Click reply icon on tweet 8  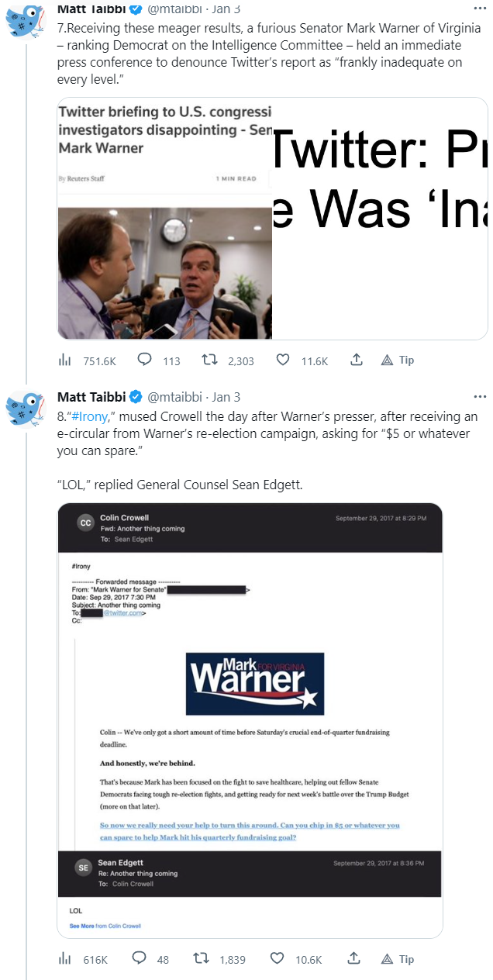click(x=140, y=958)
